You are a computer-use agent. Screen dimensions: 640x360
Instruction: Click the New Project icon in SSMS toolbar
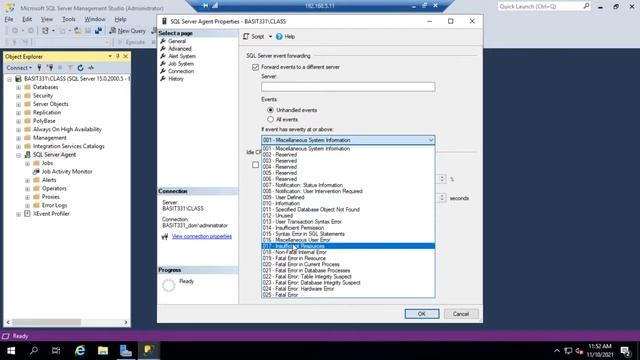coord(45,31)
